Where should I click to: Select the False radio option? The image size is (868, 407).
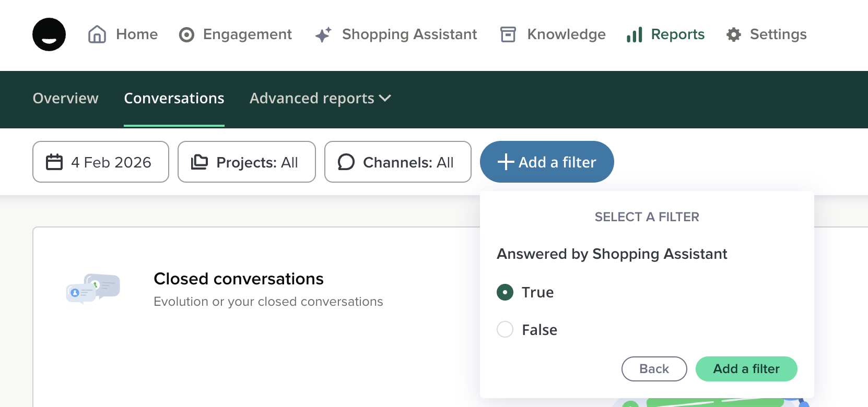pos(505,329)
